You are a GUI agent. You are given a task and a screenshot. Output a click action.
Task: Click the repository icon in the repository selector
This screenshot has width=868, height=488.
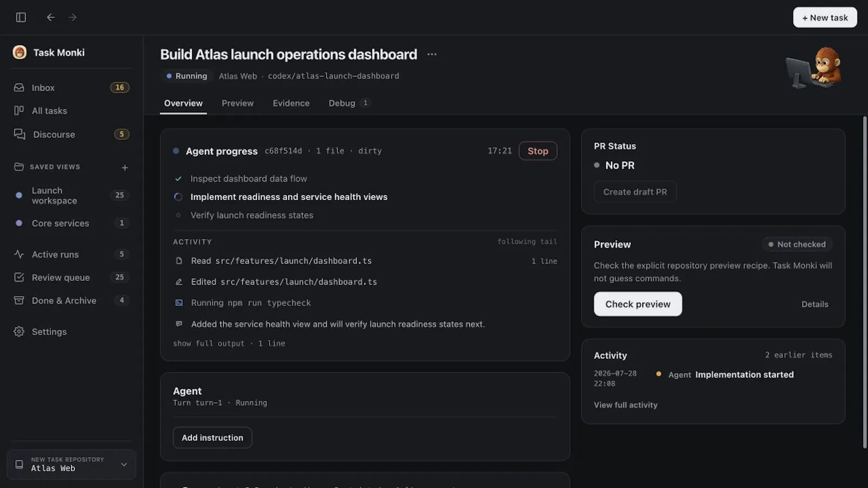point(19,464)
